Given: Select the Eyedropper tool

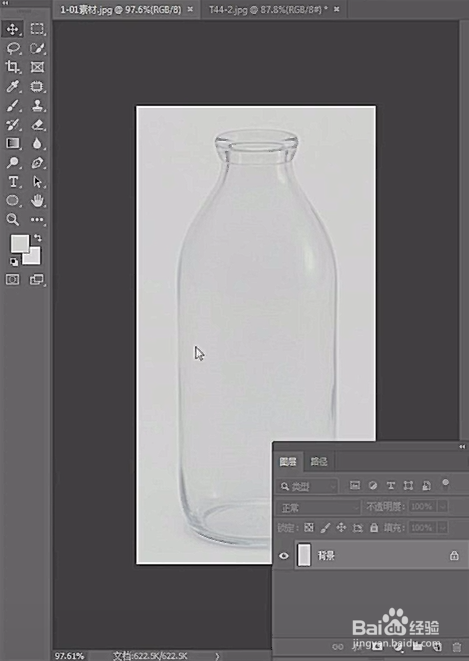Looking at the screenshot, I should (x=13, y=86).
